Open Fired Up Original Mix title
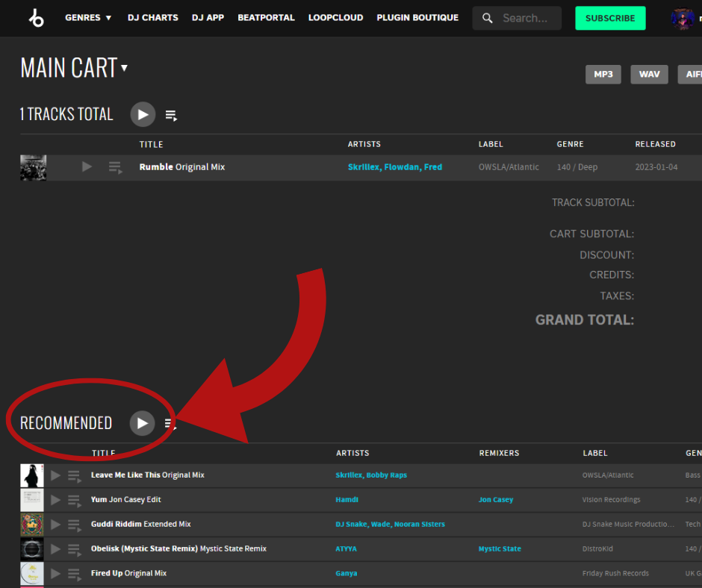Viewport: 702px width, 588px height. click(x=128, y=573)
